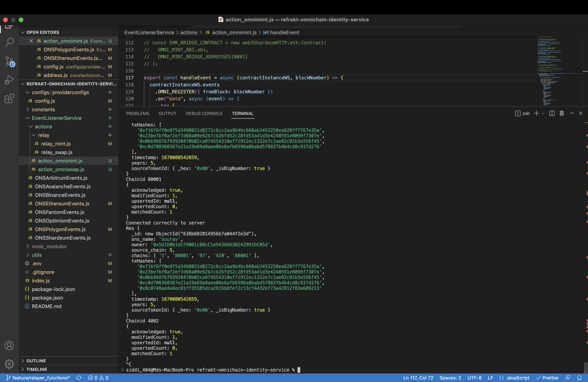Screen dimensions: 588x382
Task: Open README.md file
Action: click(x=68, y=306)
